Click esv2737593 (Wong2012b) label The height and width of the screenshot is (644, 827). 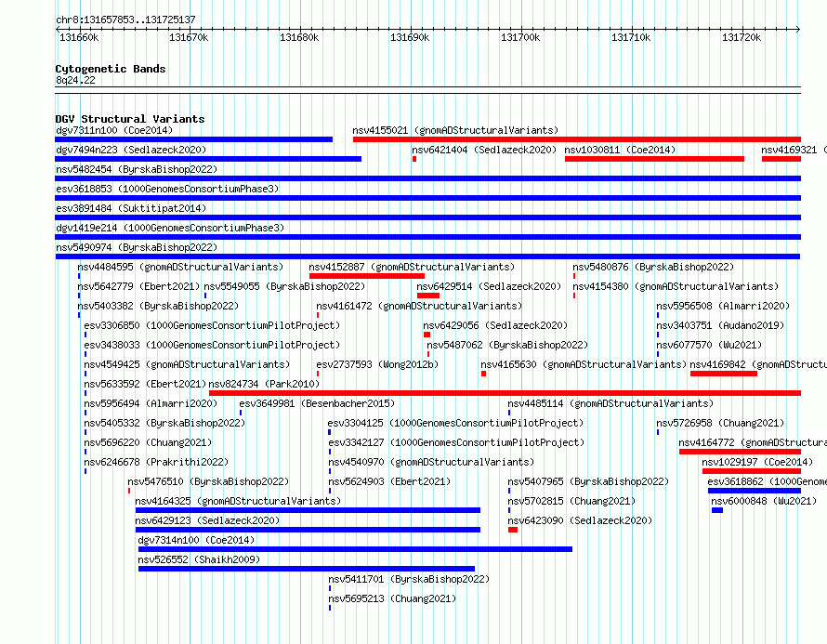pos(377,364)
